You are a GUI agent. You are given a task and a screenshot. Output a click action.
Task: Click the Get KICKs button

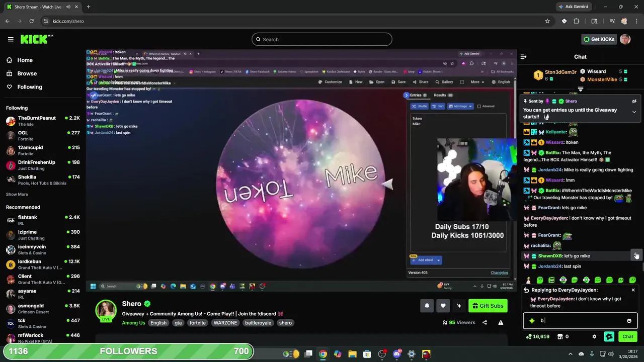[x=598, y=39]
